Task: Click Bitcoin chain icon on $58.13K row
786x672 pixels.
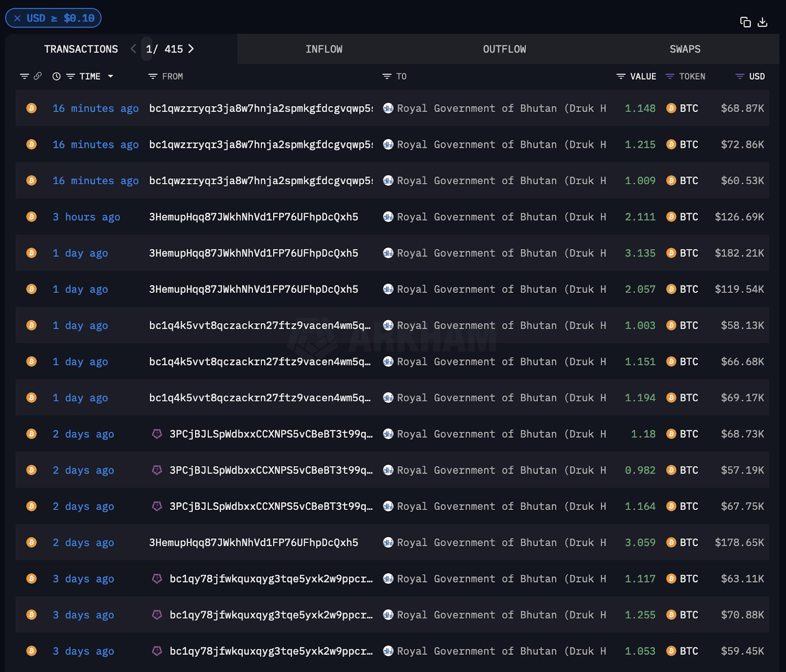Action: 31,325
